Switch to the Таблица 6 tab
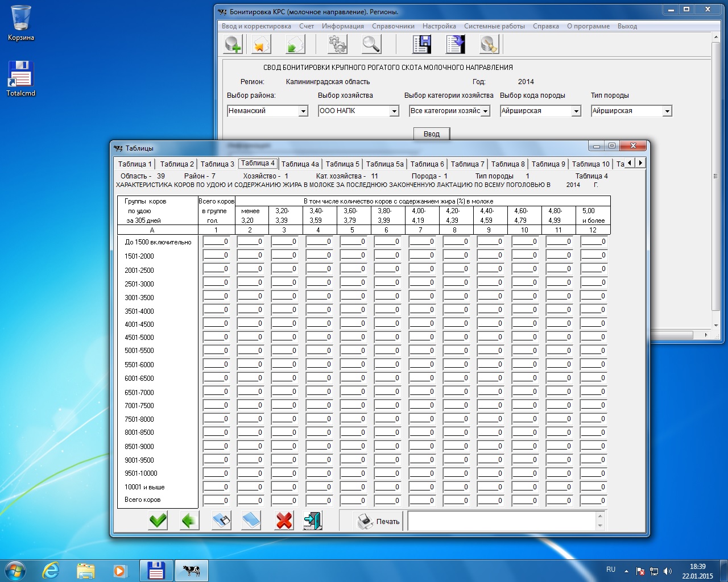The height and width of the screenshot is (582, 728). click(427, 164)
